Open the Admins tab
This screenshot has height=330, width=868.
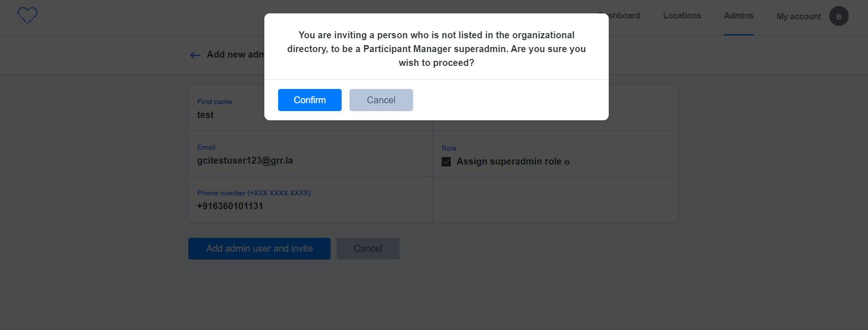739,16
